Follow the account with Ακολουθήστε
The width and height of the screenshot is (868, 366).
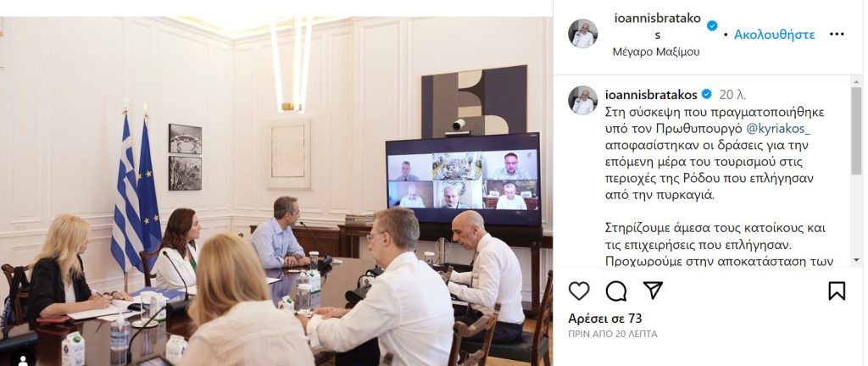[774, 35]
